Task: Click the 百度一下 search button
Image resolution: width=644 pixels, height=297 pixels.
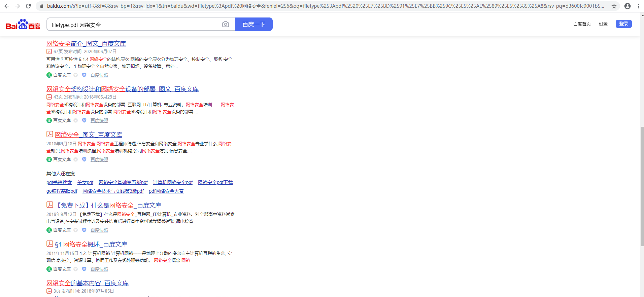Action: coord(254,24)
